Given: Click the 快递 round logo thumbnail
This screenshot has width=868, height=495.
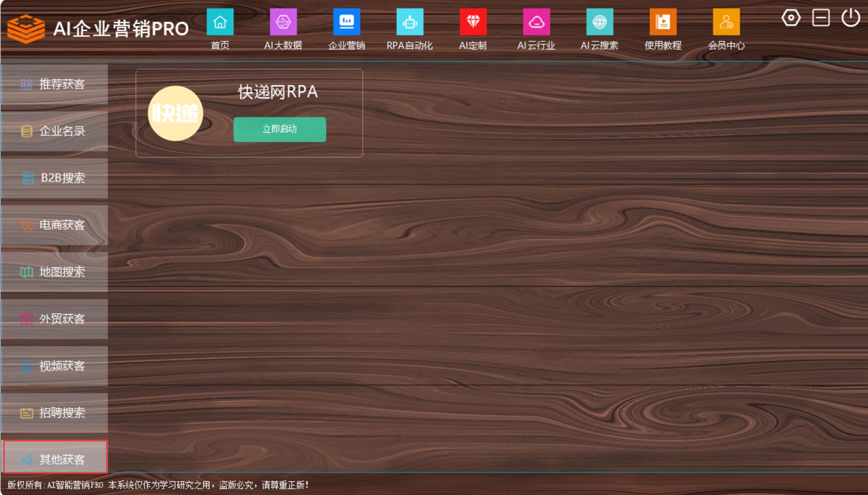Looking at the screenshot, I should tap(175, 113).
